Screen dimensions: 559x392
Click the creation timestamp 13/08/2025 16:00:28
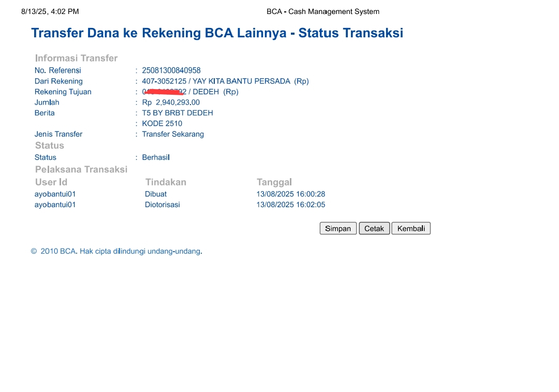291,194
